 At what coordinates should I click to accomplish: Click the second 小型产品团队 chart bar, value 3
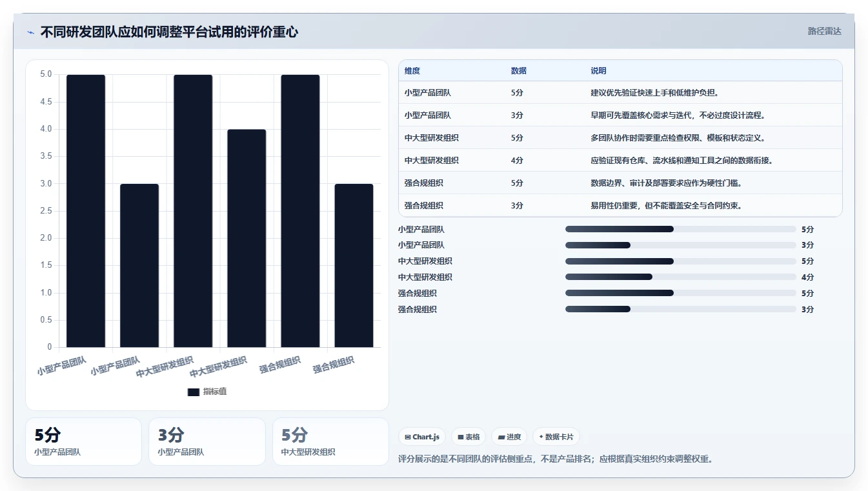(139, 266)
